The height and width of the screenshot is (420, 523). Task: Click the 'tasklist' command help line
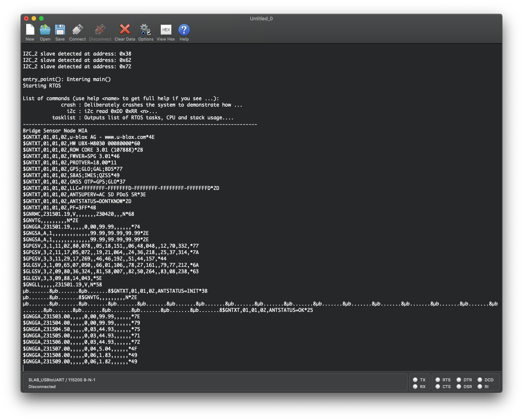[143, 117]
